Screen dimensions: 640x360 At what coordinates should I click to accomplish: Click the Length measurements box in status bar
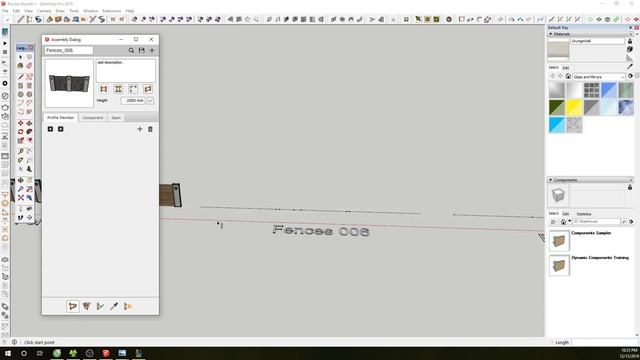(x=604, y=342)
